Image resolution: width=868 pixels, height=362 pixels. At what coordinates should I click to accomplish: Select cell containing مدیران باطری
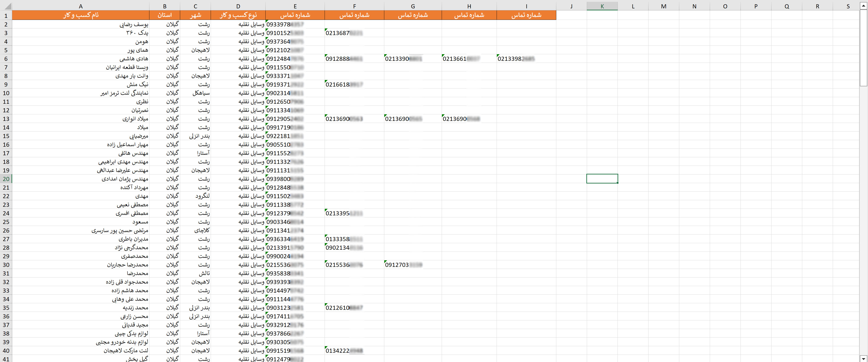80,239
